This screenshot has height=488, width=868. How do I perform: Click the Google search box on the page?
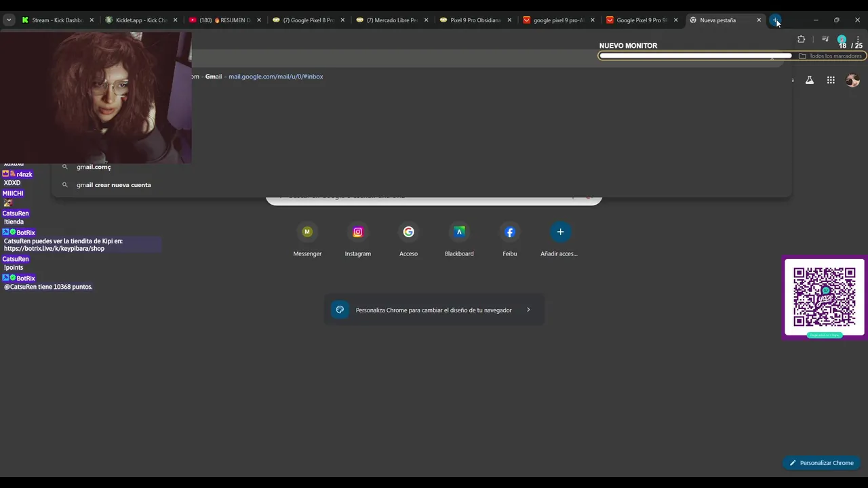(434, 197)
